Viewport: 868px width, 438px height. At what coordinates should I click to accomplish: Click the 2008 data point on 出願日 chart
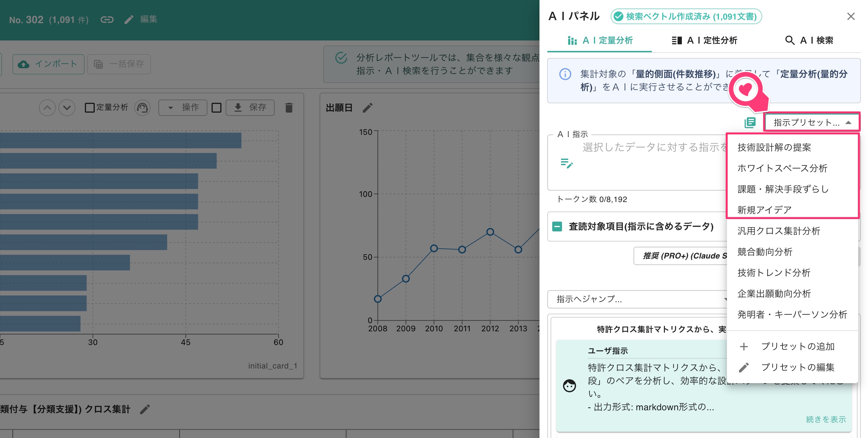378,299
